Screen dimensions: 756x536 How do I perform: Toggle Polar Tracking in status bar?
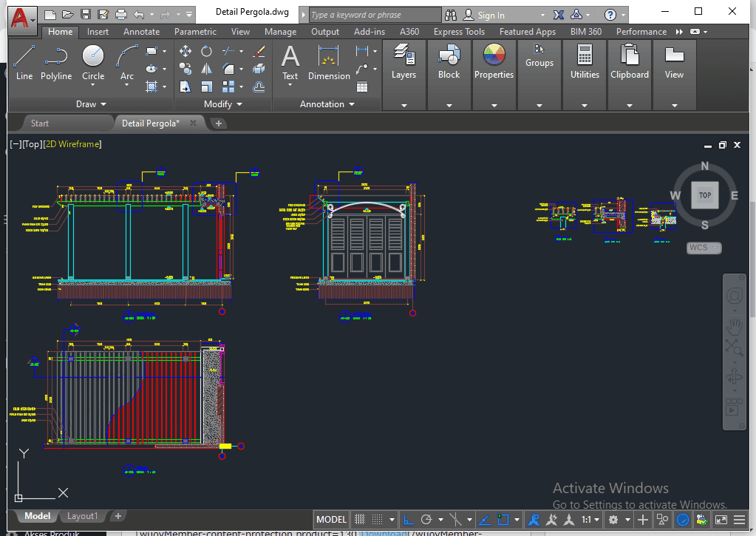(426, 520)
